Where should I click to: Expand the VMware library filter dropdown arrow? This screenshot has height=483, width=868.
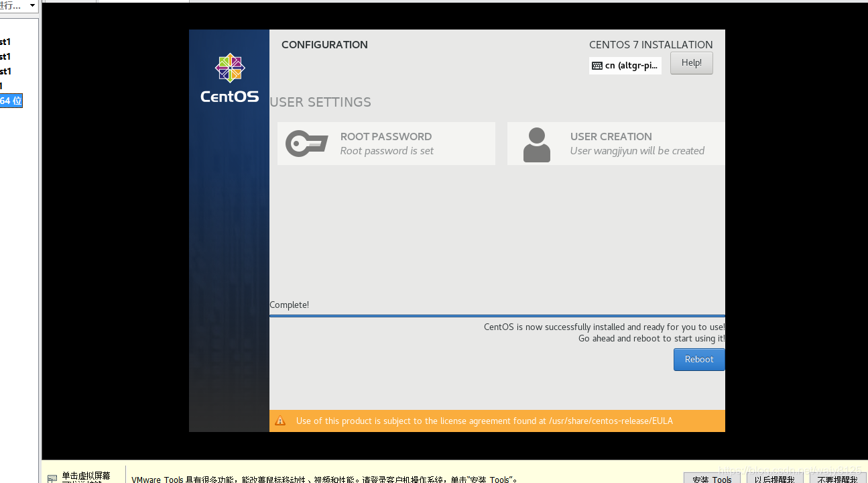click(x=32, y=5)
